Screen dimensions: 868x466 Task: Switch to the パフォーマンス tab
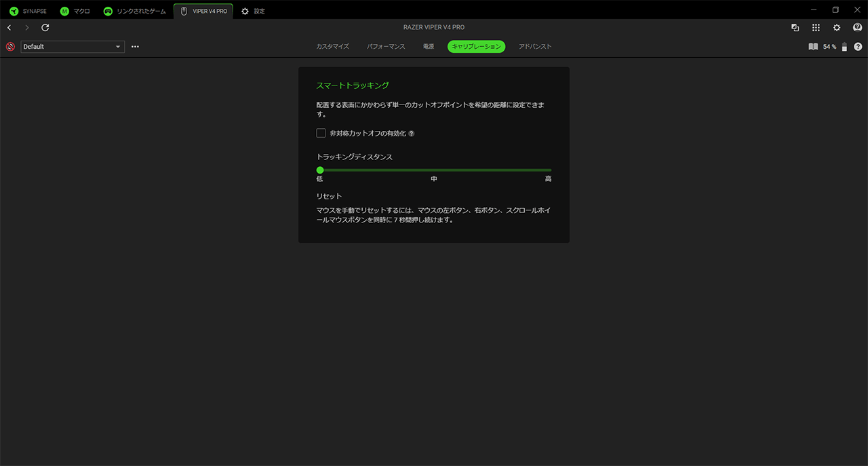386,47
